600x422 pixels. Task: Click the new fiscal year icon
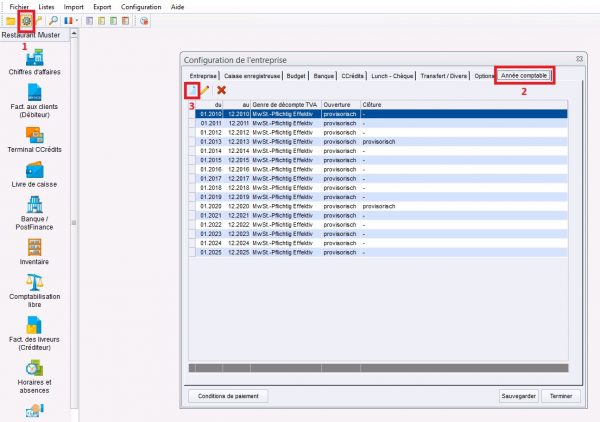click(x=193, y=90)
